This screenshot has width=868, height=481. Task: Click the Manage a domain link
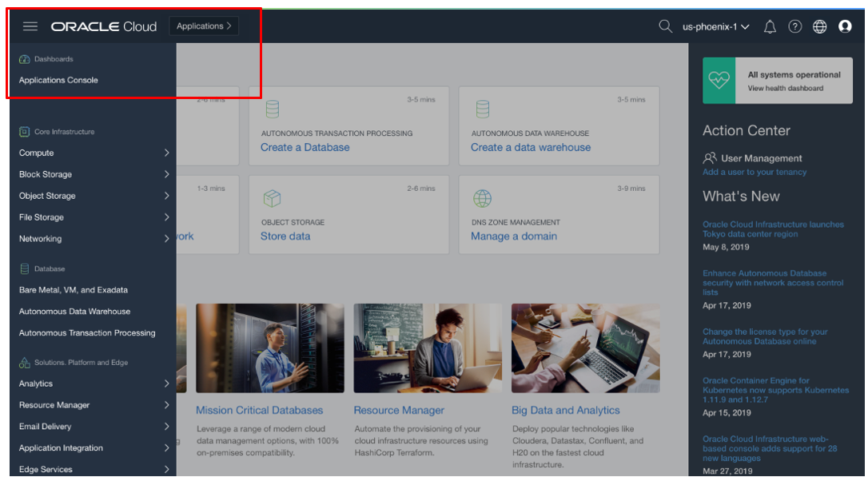point(514,237)
